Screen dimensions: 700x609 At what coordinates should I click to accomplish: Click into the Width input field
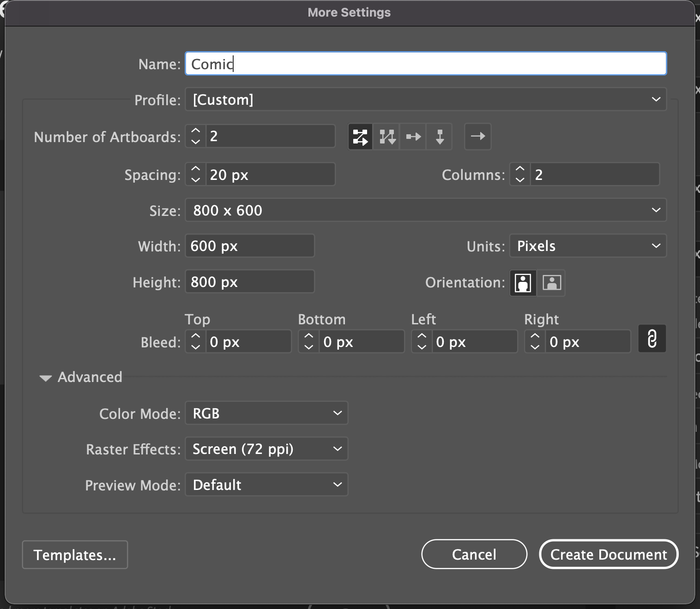(x=249, y=246)
